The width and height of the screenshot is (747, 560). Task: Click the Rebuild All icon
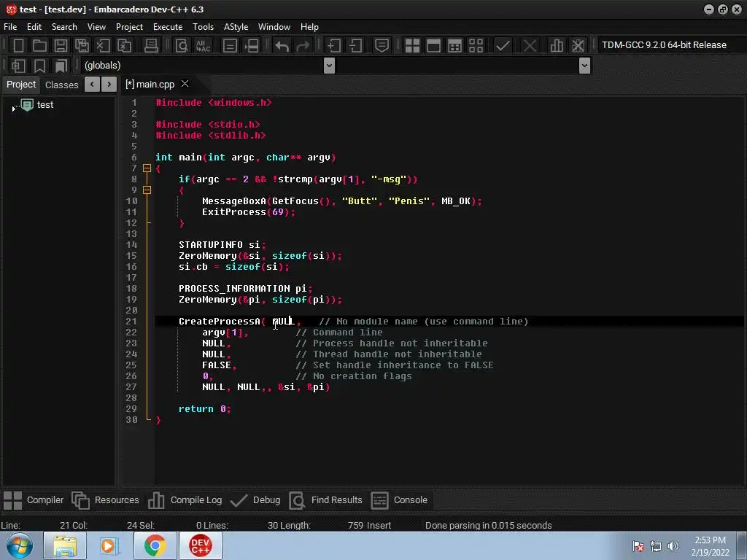click(x=476, y=45)
